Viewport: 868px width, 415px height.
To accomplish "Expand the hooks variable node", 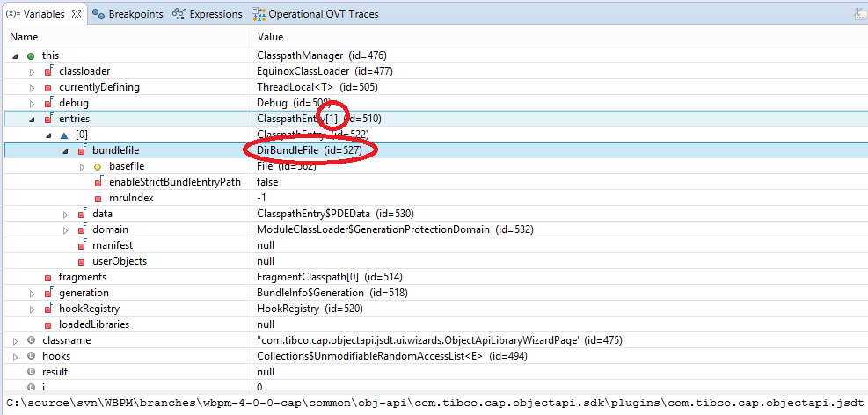I will (16, 356).
